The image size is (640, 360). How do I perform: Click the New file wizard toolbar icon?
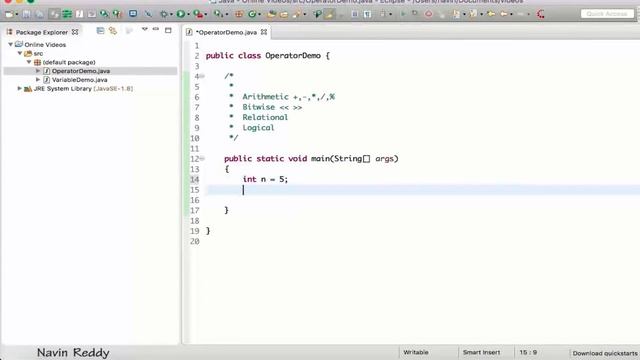(x=9, y=14)
